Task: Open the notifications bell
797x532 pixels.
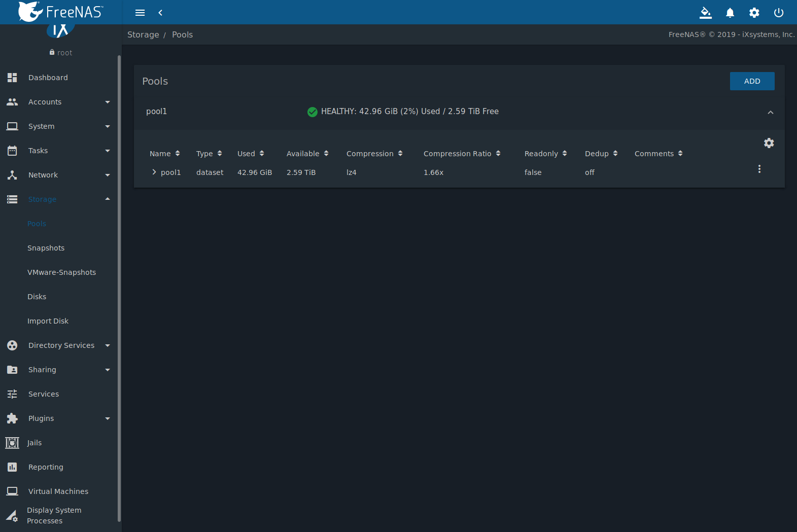Action: [730, 13]
